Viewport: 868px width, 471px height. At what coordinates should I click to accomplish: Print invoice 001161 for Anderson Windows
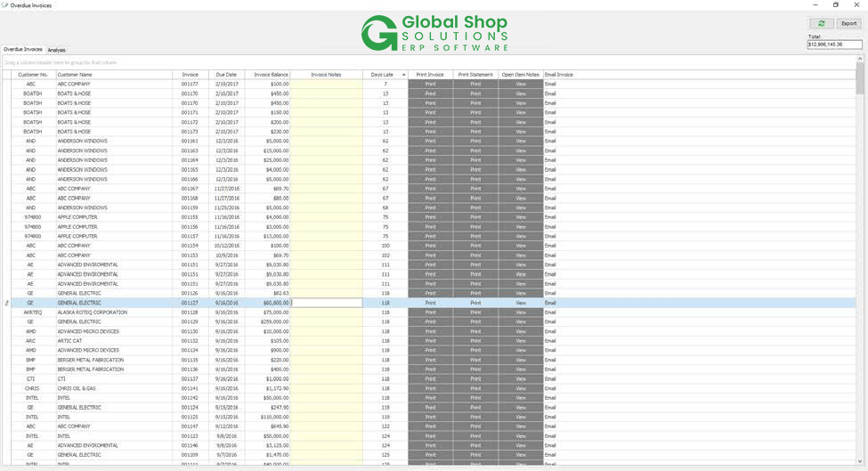[430, 142]
